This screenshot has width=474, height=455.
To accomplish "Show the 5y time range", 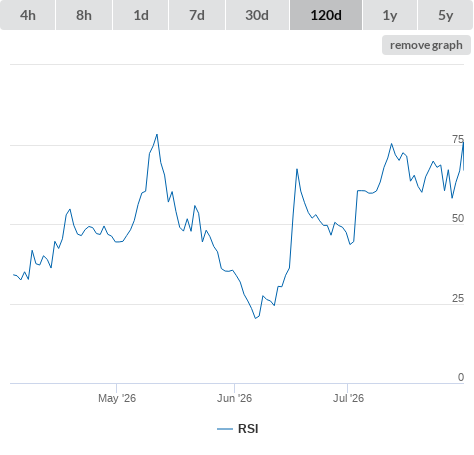I will (445, 15).
